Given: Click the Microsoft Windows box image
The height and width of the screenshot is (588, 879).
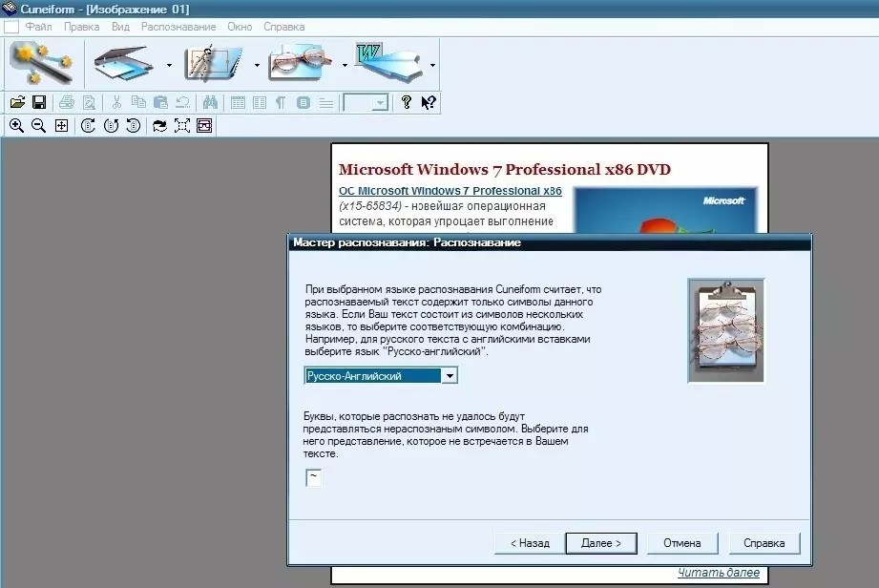Looking at the screenshot, I should click(665, 210).
